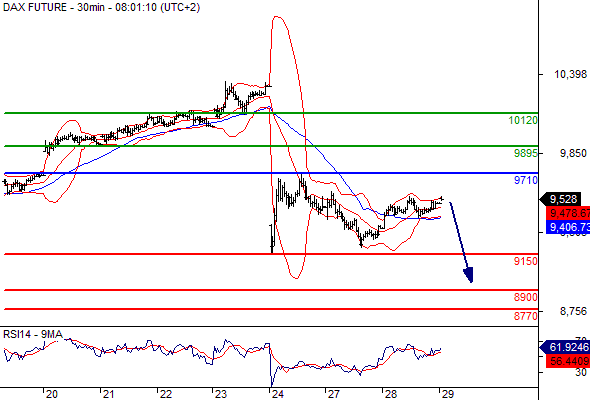Click the 10,398 price axis value
This screenshot has height=400, width=590.
coord(570,75)
